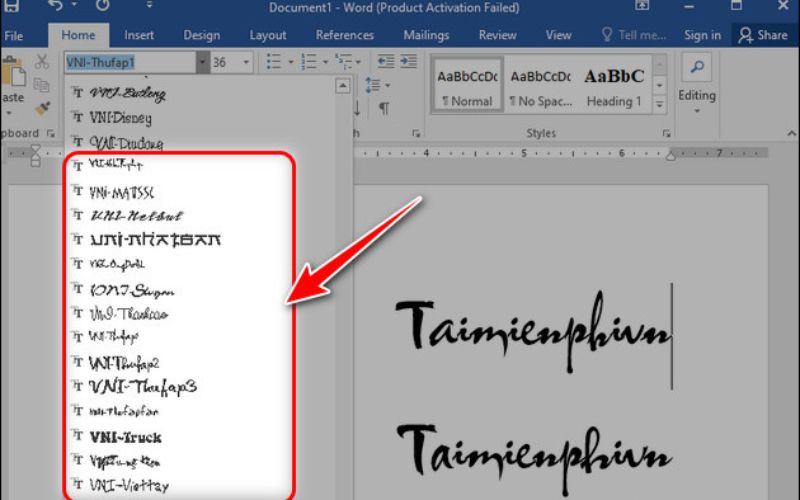Expand the Styles gallery More button
This screenshot has width=800, height=500.
[659, 104]
